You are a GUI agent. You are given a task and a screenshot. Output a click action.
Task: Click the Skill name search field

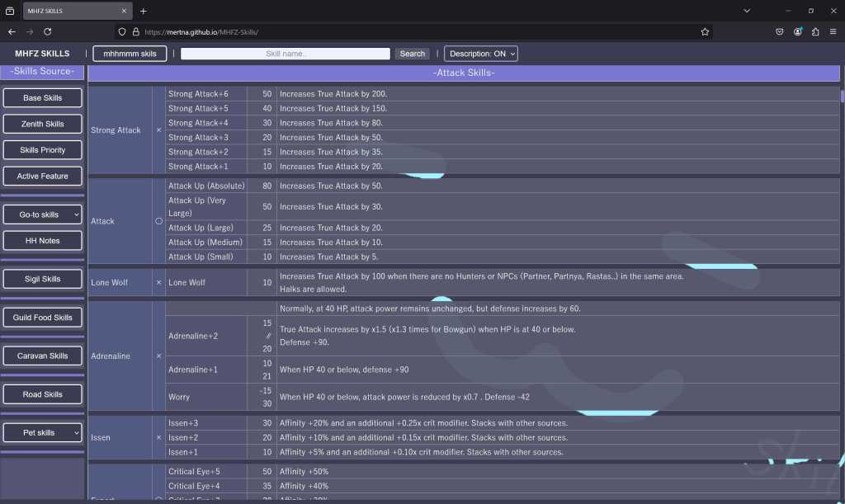pos(285,54)
